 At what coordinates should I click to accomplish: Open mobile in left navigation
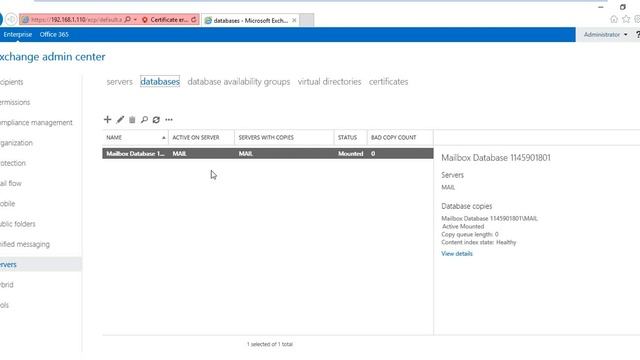(x=8, y=204)
